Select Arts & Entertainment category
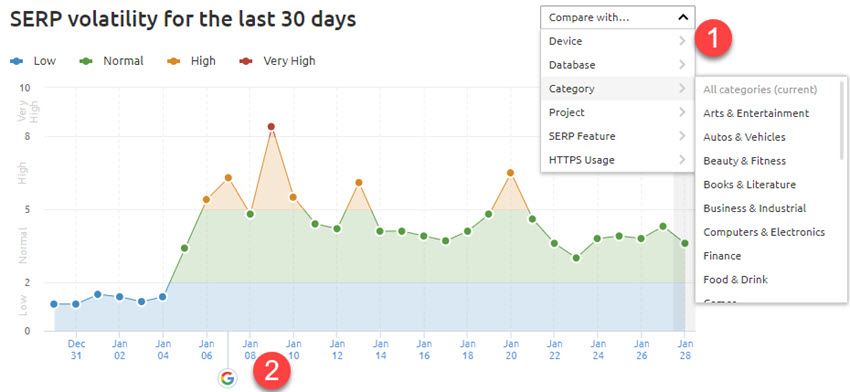 (x=756, y=113)
